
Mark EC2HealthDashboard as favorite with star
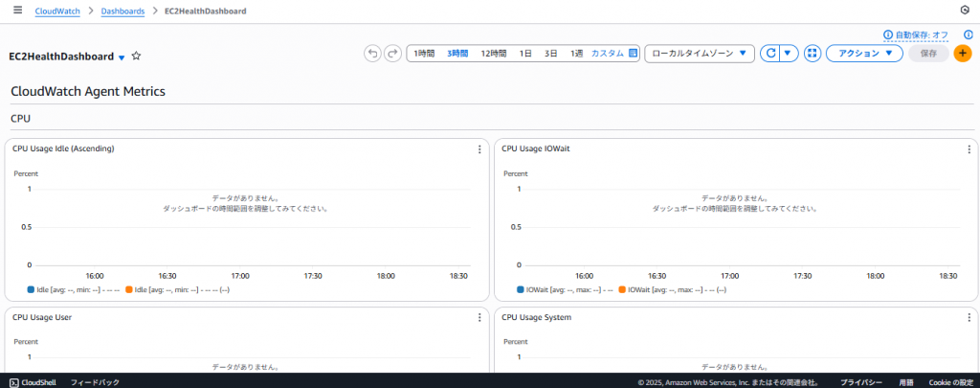tap(136, 57)
